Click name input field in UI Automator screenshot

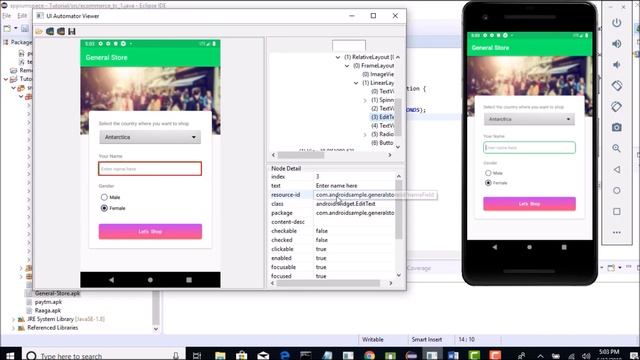150,169
